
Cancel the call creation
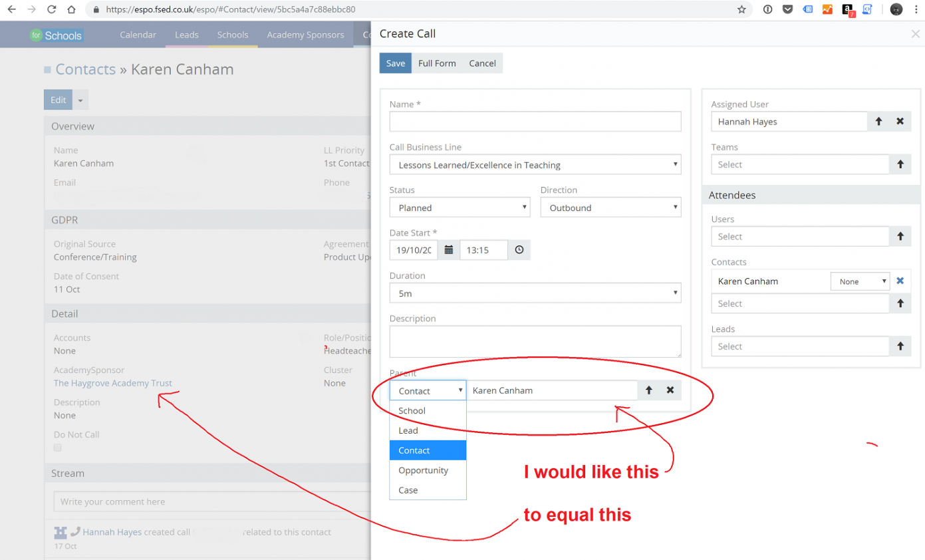482,63
